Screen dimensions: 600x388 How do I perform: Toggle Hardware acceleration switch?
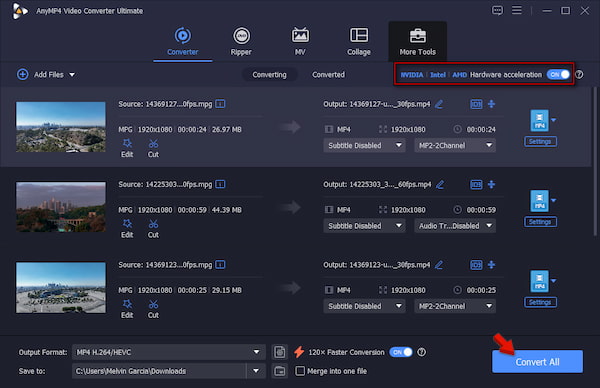click(x=558, y=75)
